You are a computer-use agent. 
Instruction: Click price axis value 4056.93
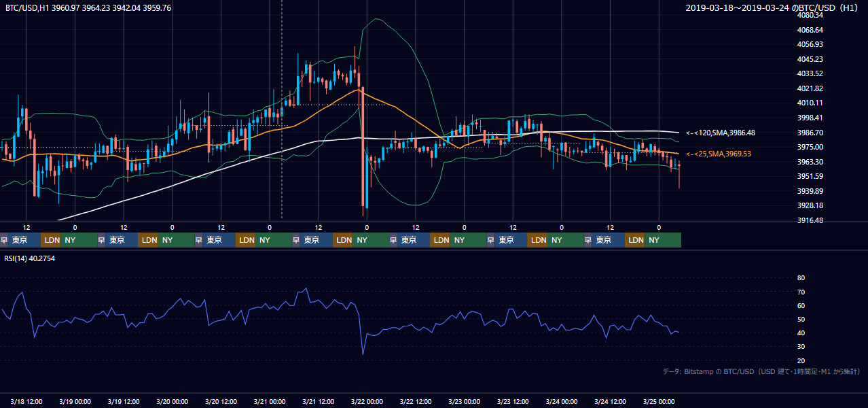click(x=811, y=44)
